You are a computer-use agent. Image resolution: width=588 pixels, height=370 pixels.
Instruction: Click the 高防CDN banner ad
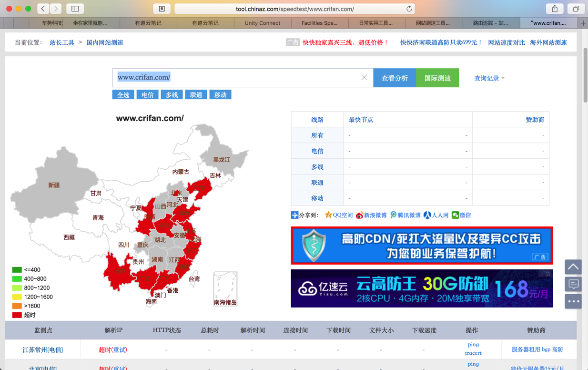(422, 246)
